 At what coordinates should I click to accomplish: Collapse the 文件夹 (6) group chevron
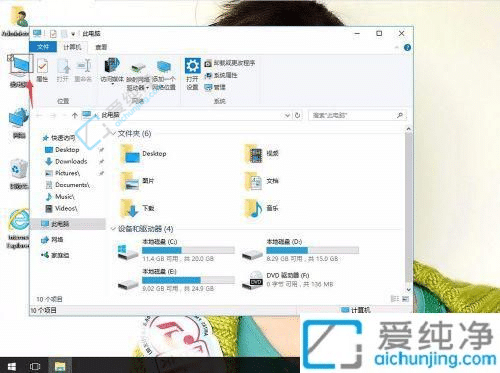coord(113,133)
